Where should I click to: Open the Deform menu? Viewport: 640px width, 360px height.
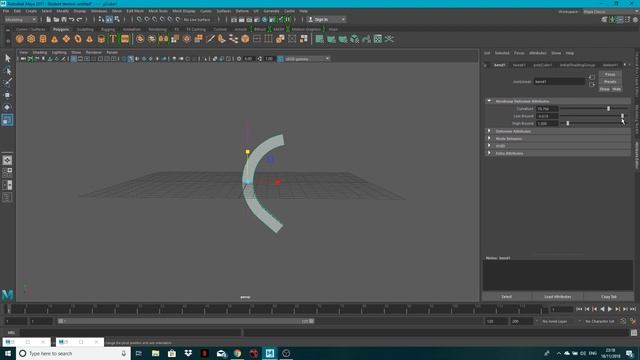coord(242,11)
